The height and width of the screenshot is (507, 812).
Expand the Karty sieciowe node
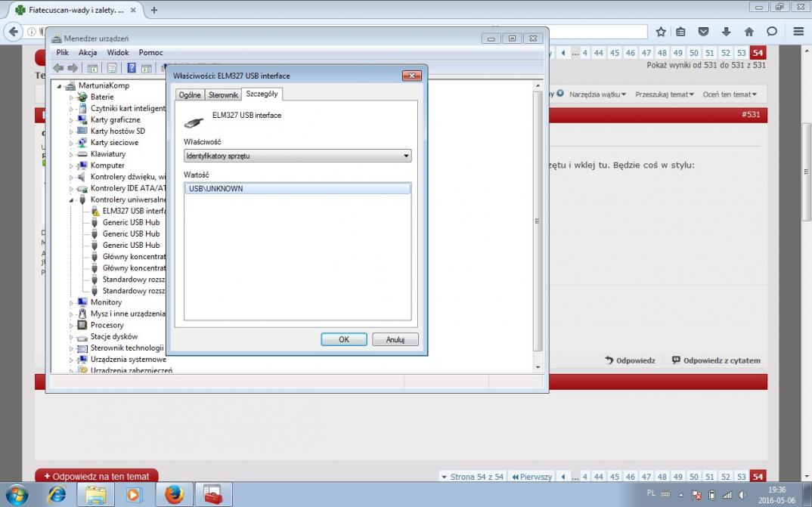point(72,143)
